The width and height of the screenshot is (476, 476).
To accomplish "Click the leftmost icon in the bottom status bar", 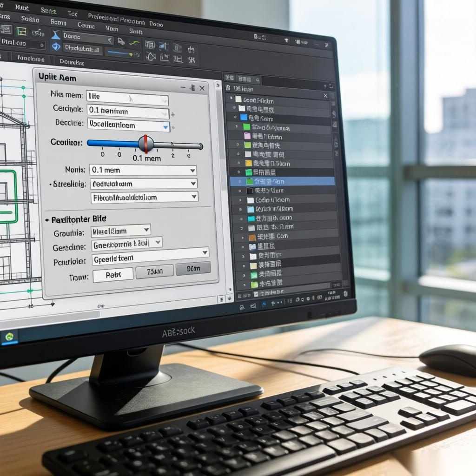I will tap(242, 307).
